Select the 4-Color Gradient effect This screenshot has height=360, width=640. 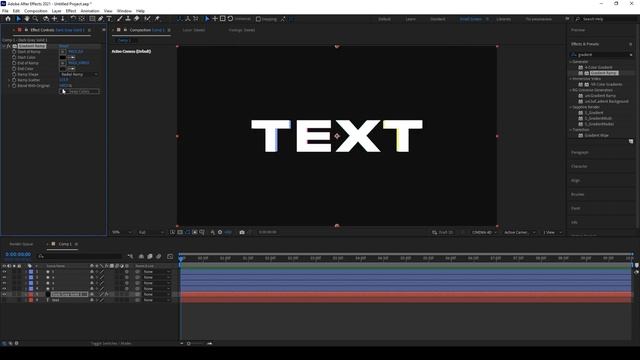(598, 67)
